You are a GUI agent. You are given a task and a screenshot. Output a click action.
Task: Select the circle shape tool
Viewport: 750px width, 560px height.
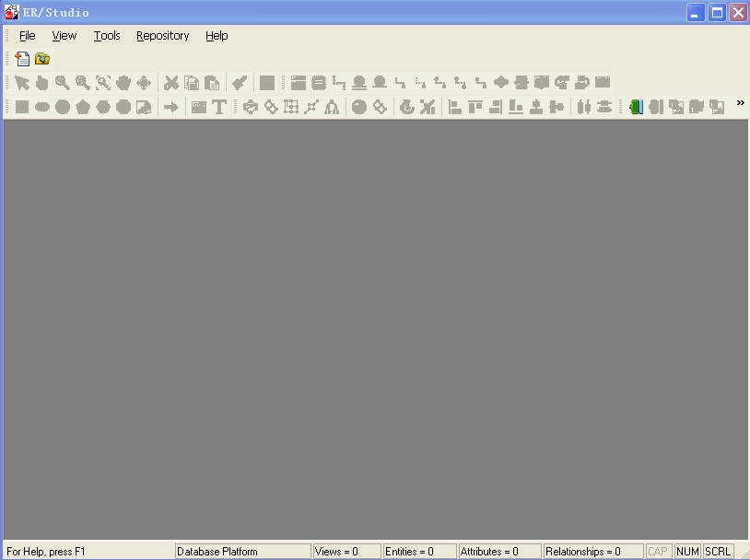coord(63,107)
